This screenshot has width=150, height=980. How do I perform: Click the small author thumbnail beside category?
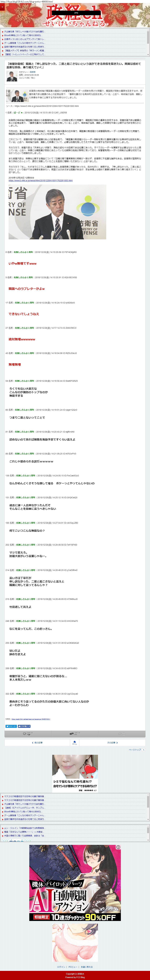click(12, 76)
